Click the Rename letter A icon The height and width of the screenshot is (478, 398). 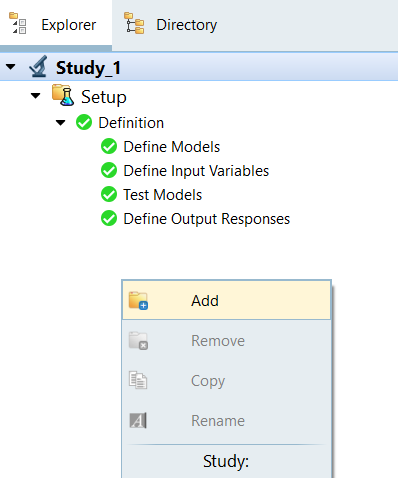coord(138,420)
